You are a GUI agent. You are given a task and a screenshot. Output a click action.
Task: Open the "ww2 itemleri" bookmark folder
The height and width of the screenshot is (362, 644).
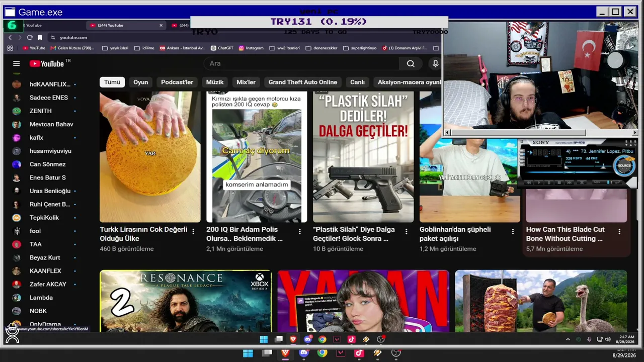[285, 48]
